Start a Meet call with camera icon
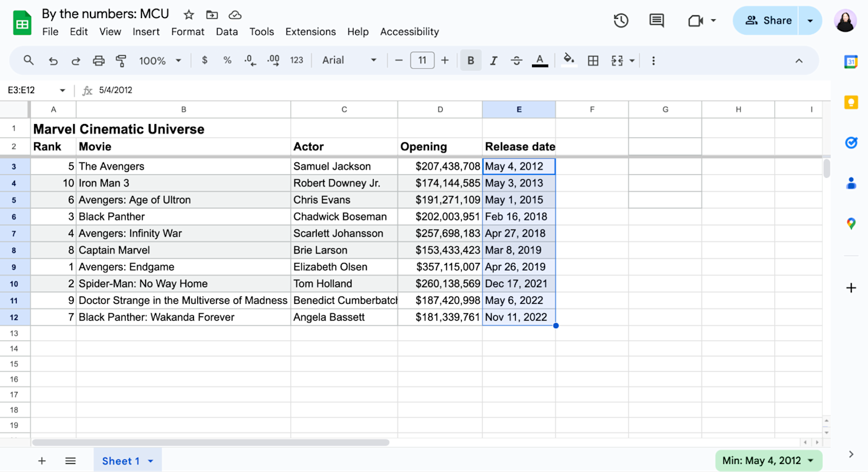The image size is (868, 472). tap(695, 20)
